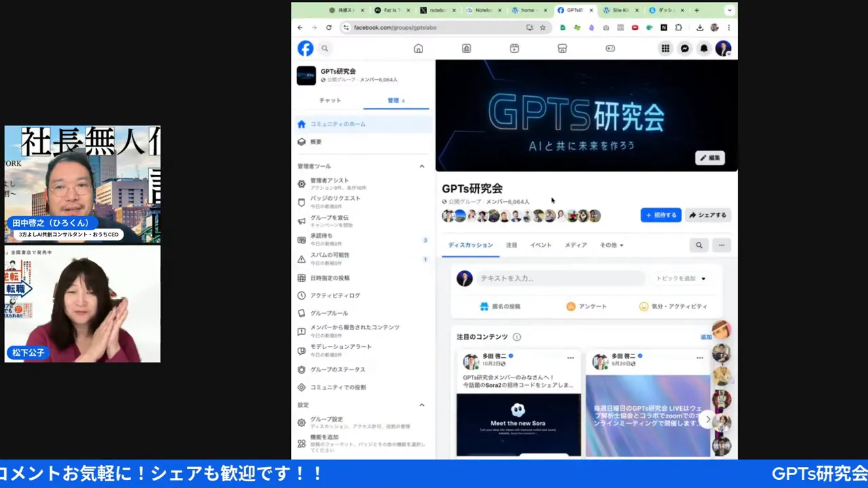Open the Notifications bell icon

(704, 48)
